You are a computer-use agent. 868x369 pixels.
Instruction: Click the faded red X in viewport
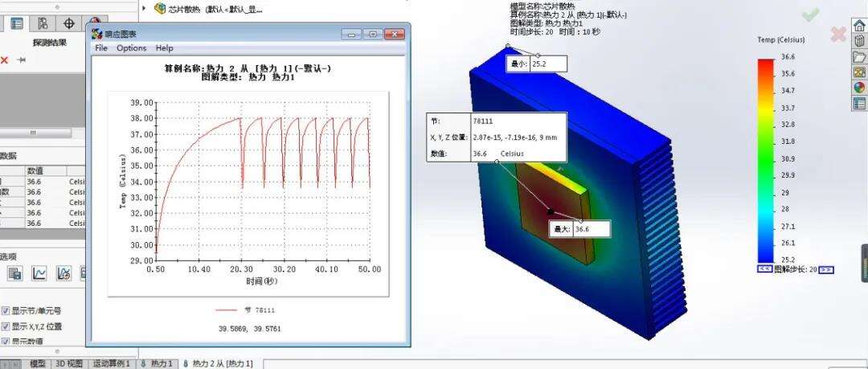[838, 35]
